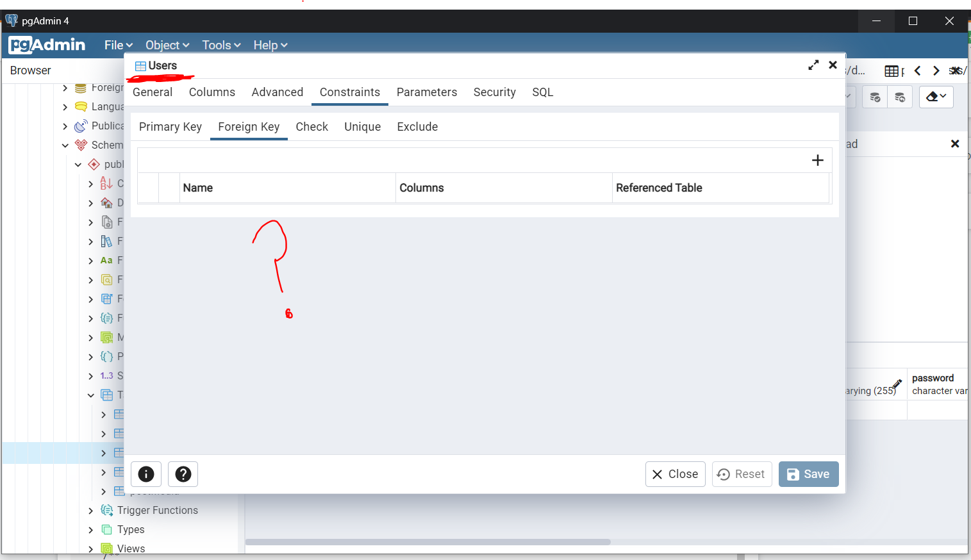
Task: Expand the Publications tree node
Action: [65, 126]
